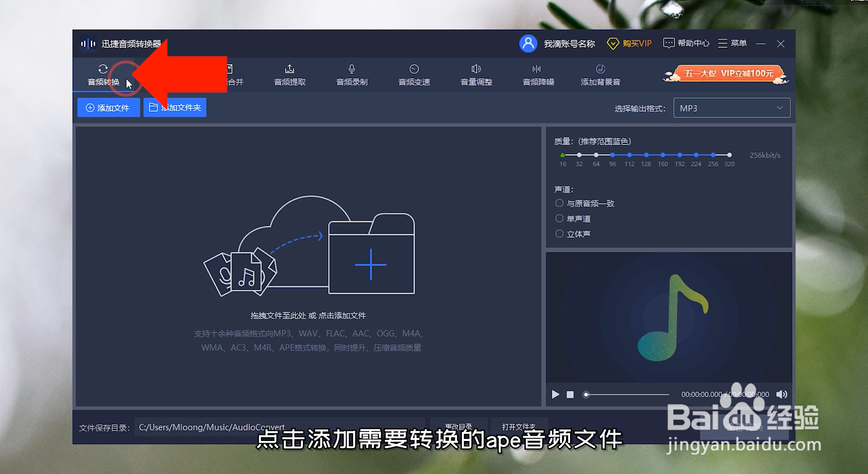Open the 音频降噪 noise reduction tab
The image size is (868, 474).
pos(538,75)
